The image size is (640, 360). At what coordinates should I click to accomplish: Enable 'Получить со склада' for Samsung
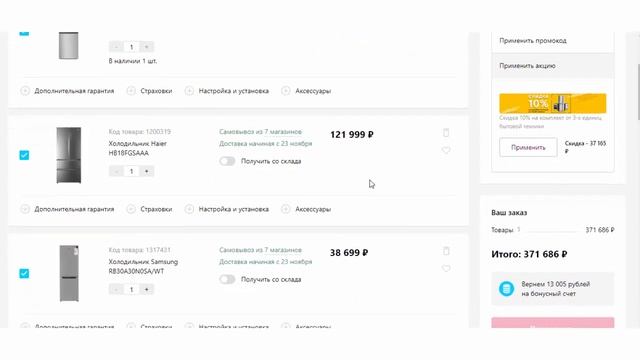point(227,279)
